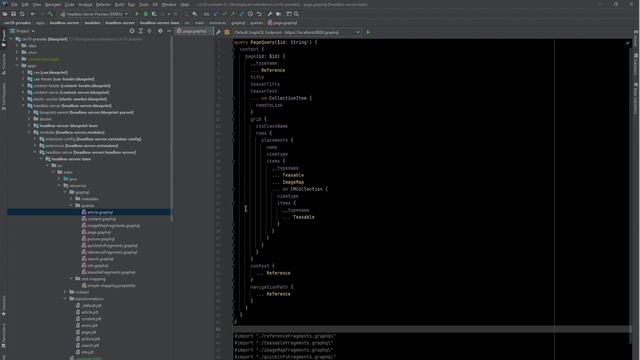Image resolution: width=640 pixels, height=360 pixels.
Task: Open the Settings wrench toolbar icon
Action: coord(270,14)
